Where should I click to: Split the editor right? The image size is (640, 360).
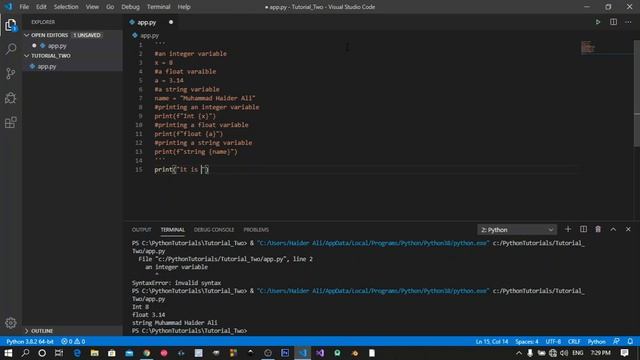pos(613,22)
